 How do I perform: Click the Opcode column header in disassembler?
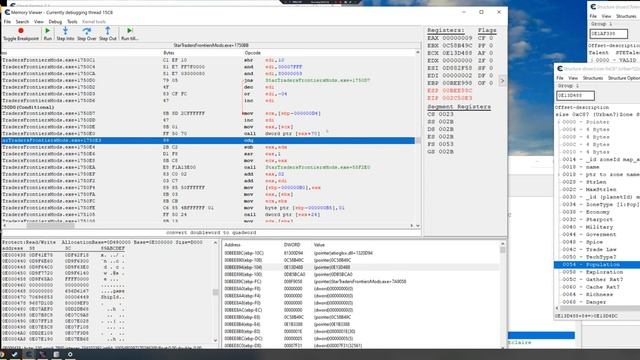coord(253,53)
